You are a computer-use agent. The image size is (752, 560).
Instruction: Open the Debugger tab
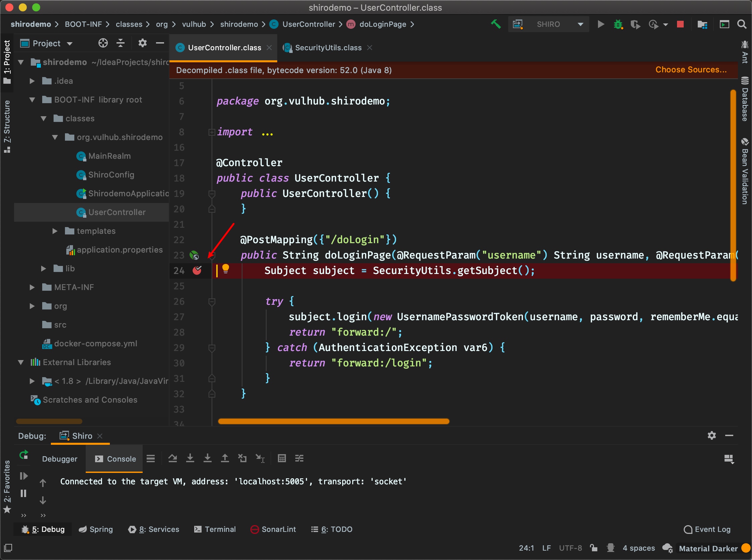tap(60, 459)
